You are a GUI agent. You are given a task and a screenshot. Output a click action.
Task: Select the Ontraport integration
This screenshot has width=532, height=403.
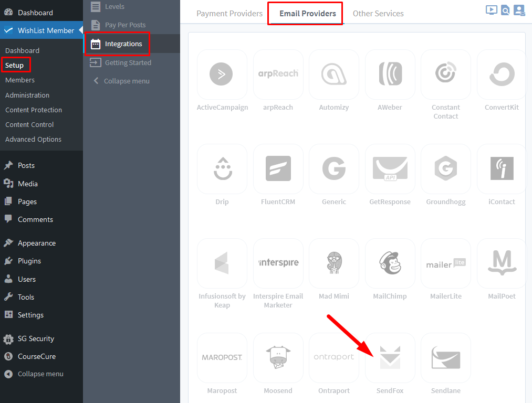[x=334, y=358]
